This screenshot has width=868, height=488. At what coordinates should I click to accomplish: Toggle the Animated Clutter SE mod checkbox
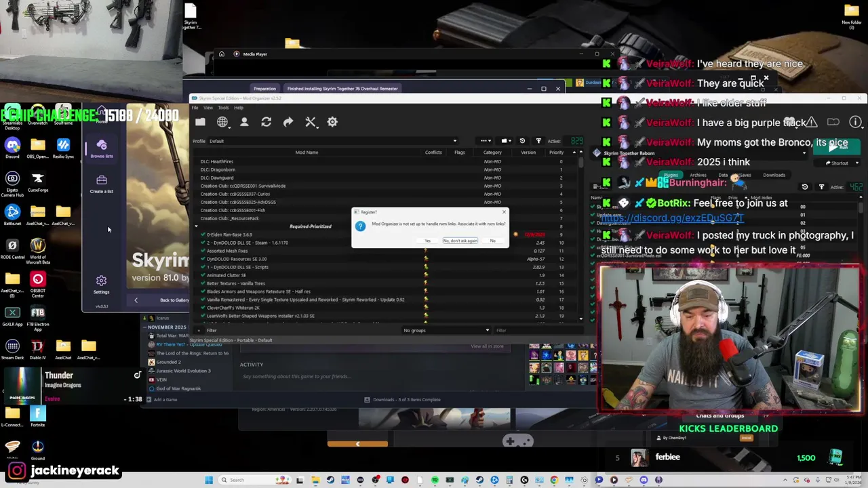point(203,275)
